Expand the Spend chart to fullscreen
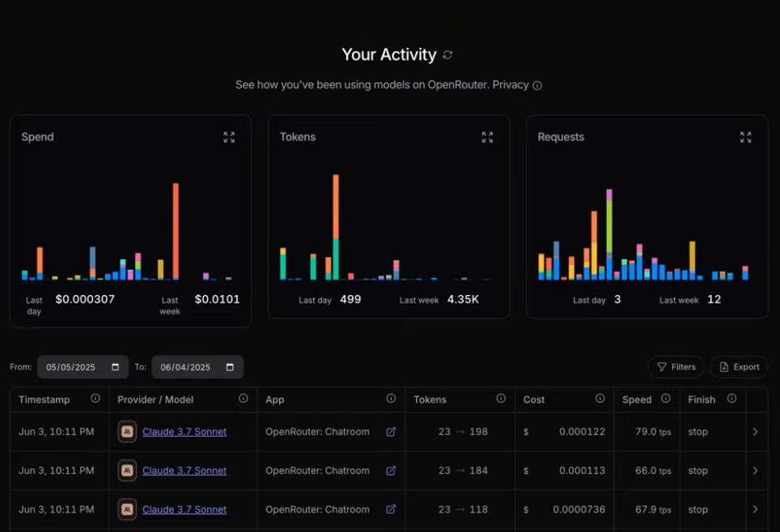This screenshot has width=780, height=532. tap(229, 137)
